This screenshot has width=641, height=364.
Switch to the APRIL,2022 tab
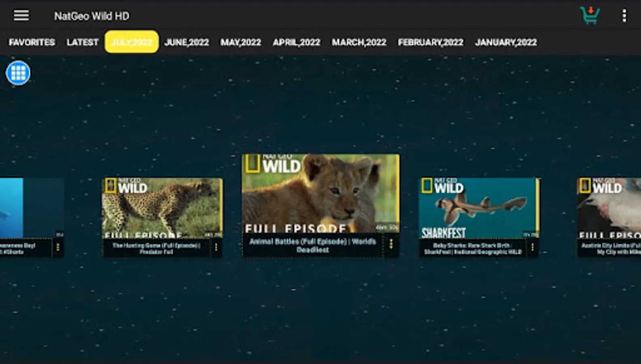click(297, 42)
